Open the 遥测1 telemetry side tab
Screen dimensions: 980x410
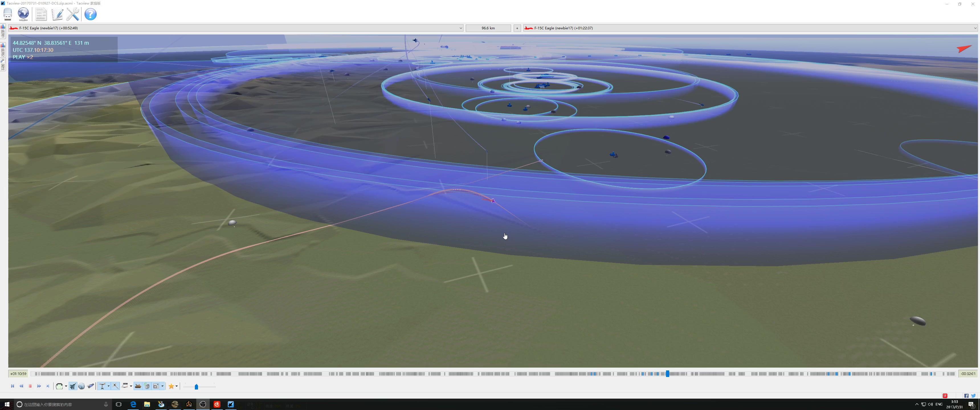point(3,32)
